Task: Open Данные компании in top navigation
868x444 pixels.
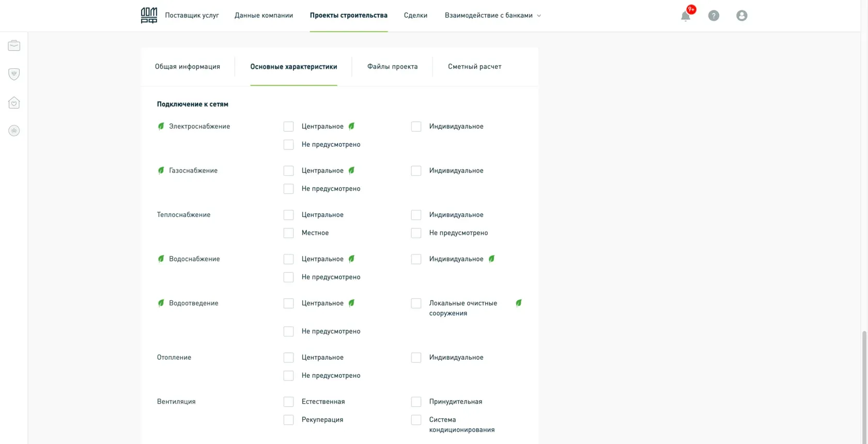Action: click(x=263, y=16)
